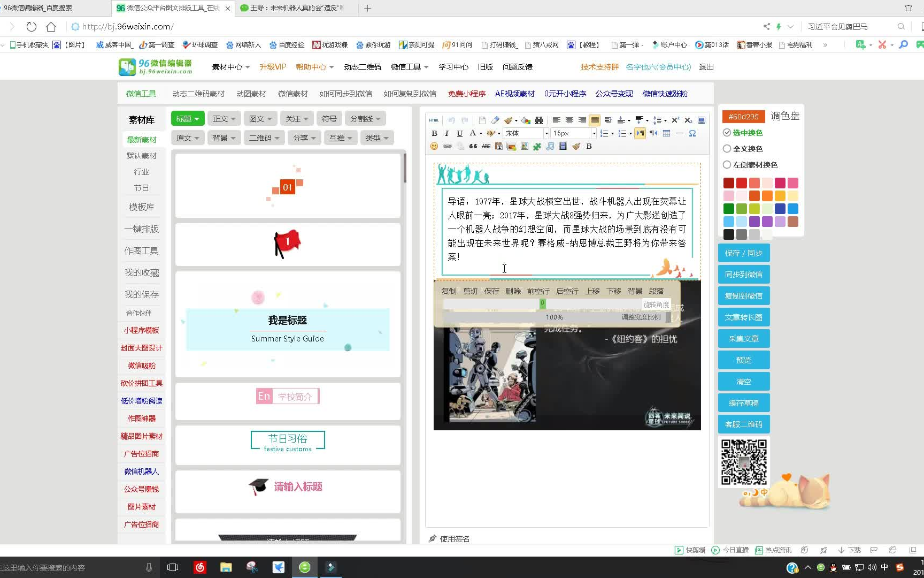
Task: Switch editor to HTML source mode
Action: [x=434, y=120]
